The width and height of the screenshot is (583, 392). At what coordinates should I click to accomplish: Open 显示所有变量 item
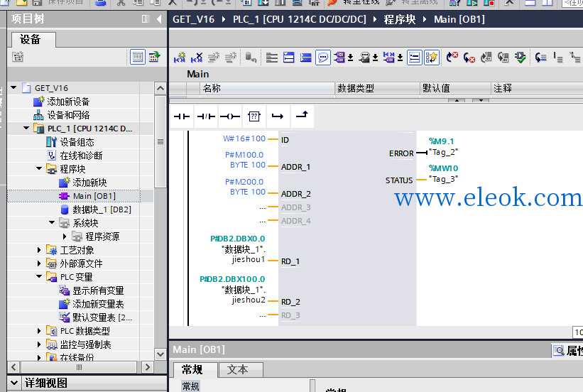click(x=98, y=290)
